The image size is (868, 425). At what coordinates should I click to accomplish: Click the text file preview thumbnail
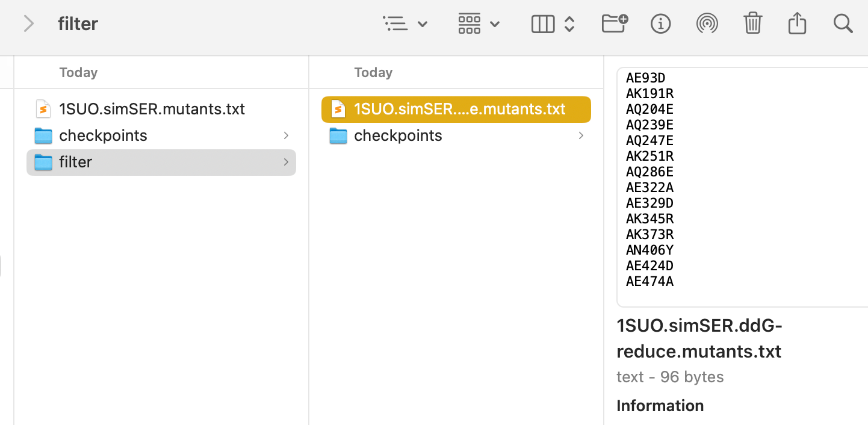742,187
